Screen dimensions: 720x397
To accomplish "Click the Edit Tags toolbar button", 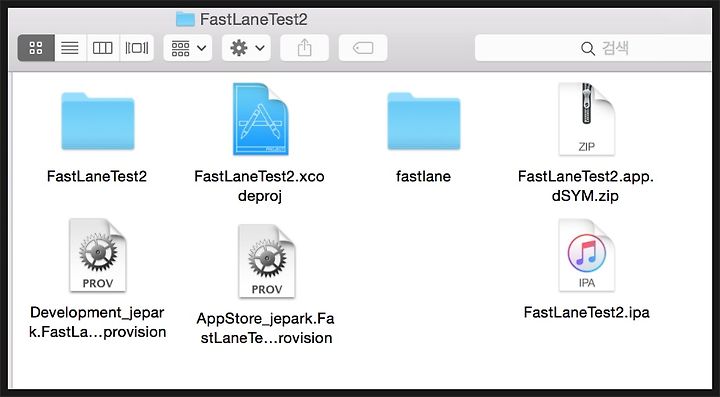I will [x=363, y=48].
